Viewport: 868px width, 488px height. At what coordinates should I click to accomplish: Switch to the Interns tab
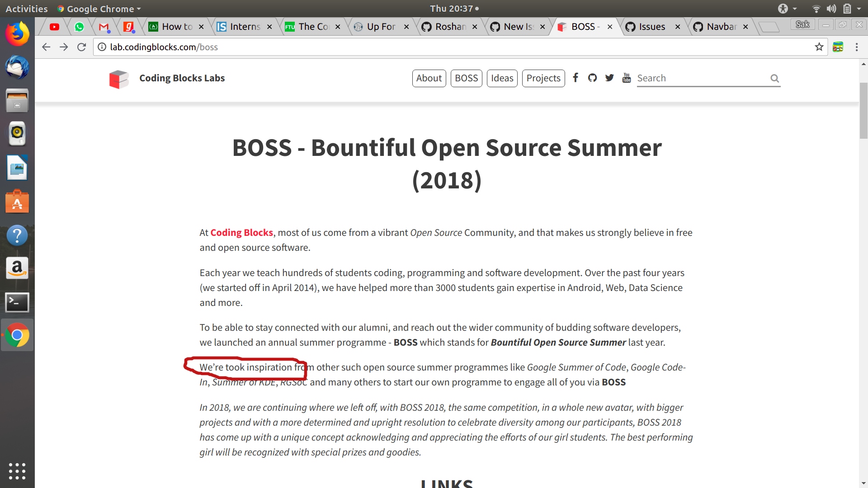[x=245, y=27]
